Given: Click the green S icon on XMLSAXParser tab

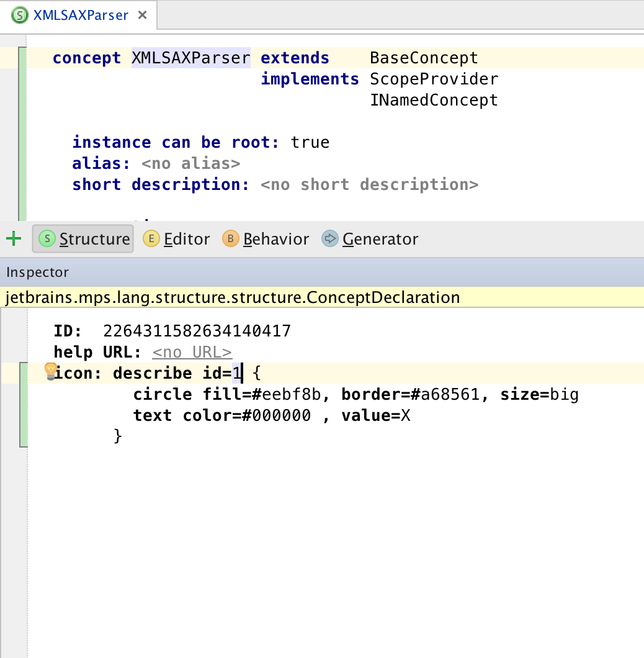Looking at the screenshot, I should coord(20,15).
